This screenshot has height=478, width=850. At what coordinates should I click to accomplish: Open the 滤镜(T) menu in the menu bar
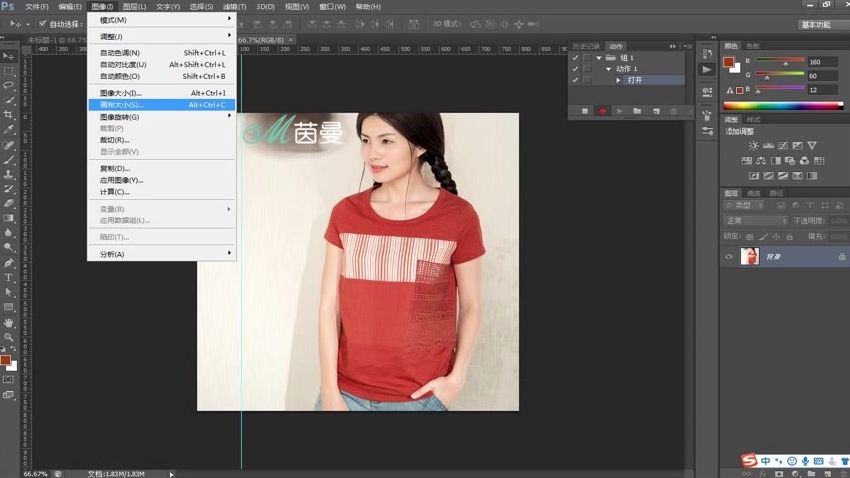[233, 6]
